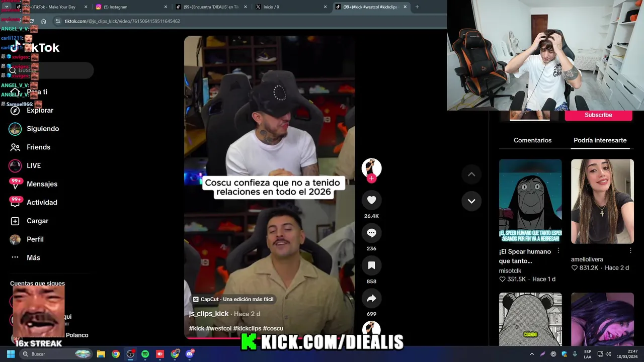Open the Windows Start menu
This screenshot has width=644, height=362.
[11, 354]
